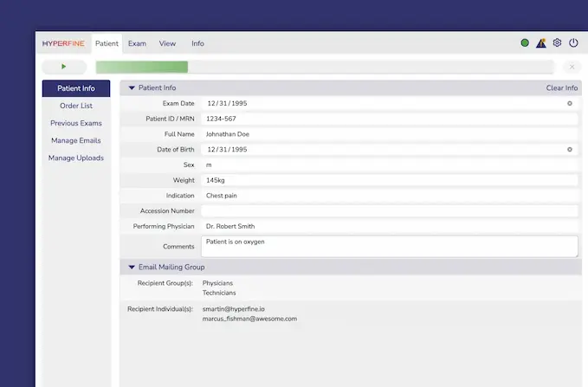This screenshot has height=387, width=588.
Task: Go to Order List in sidebar
Action: (x=76, y=106)
